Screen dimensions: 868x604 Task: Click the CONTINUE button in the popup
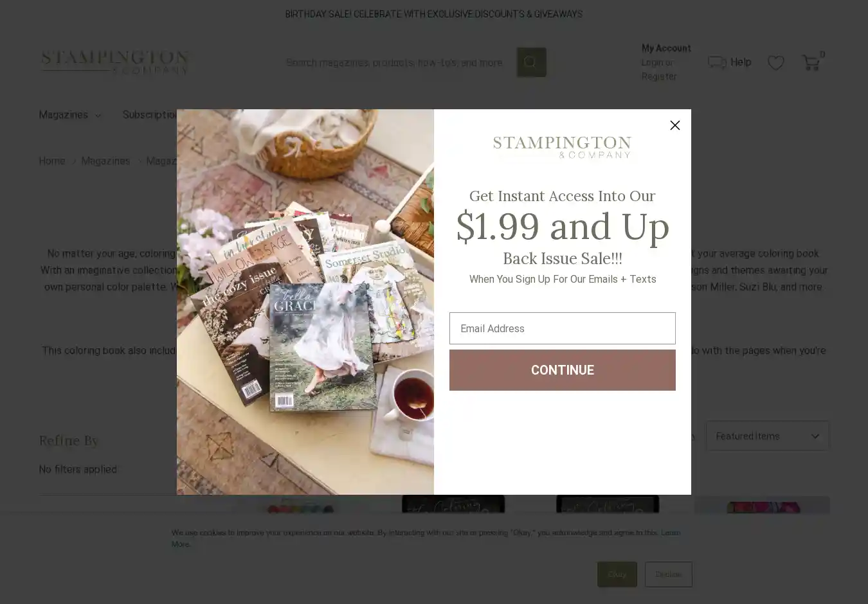tap(562, 370)
